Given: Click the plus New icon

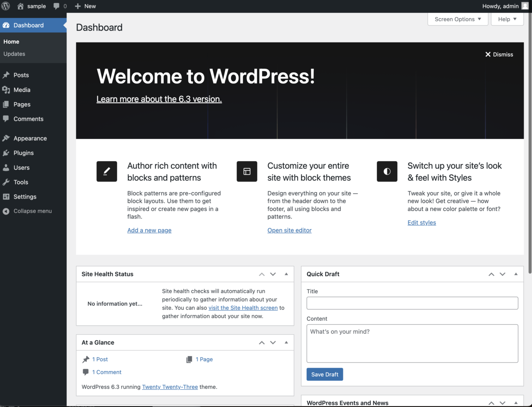Looking at the screenshot, I should click(78, 6).
